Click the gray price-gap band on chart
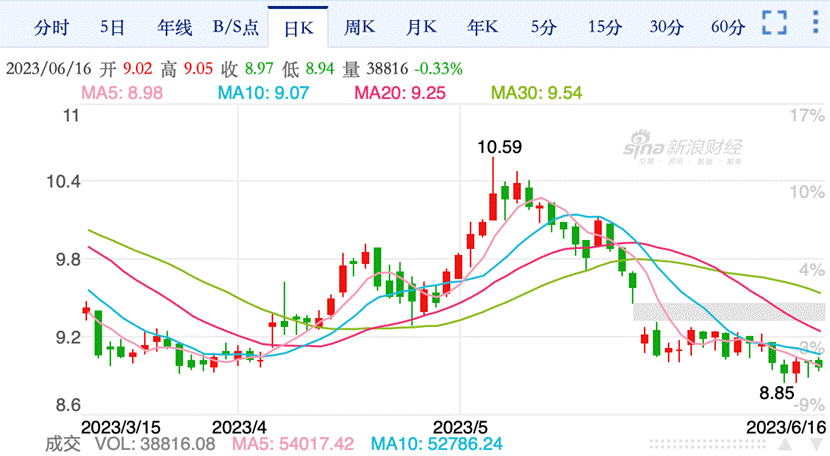830x456 pixels. 729,312
